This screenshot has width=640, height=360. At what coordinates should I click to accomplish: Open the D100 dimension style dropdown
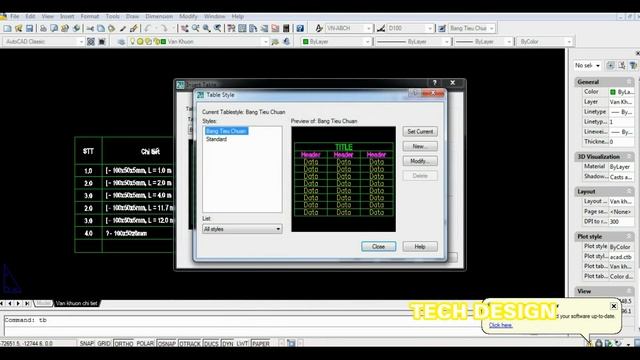click(x=430, y=28)
